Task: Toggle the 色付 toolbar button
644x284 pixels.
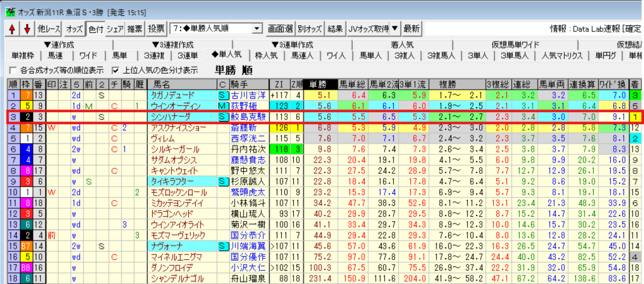Action: [x=95, y=29]
